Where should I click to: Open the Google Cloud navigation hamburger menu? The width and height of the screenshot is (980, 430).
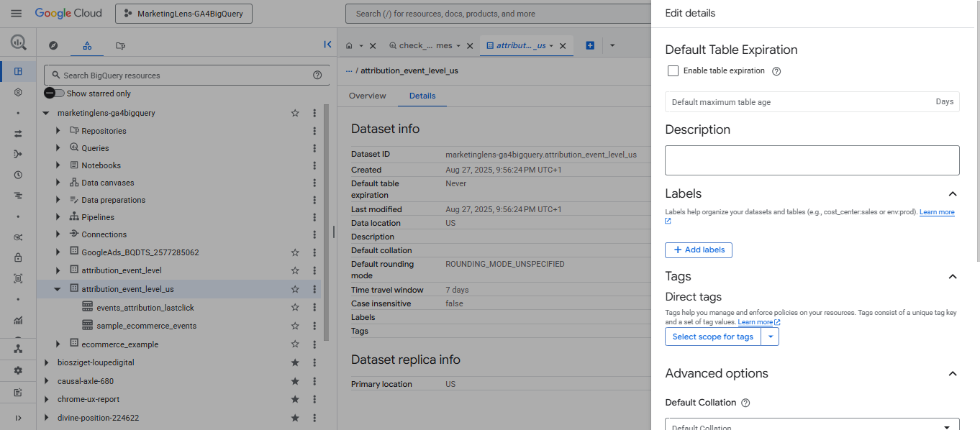(x=16, y=13)
